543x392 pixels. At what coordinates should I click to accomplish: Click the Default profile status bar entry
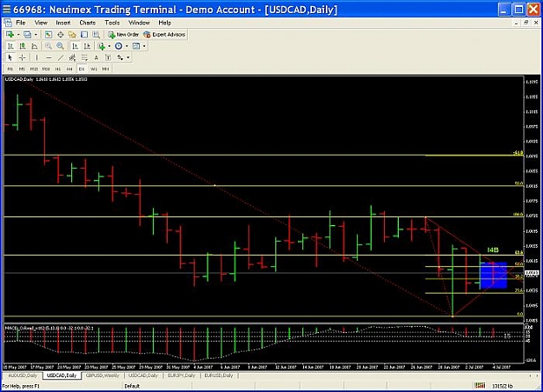(x=132, y=386)
